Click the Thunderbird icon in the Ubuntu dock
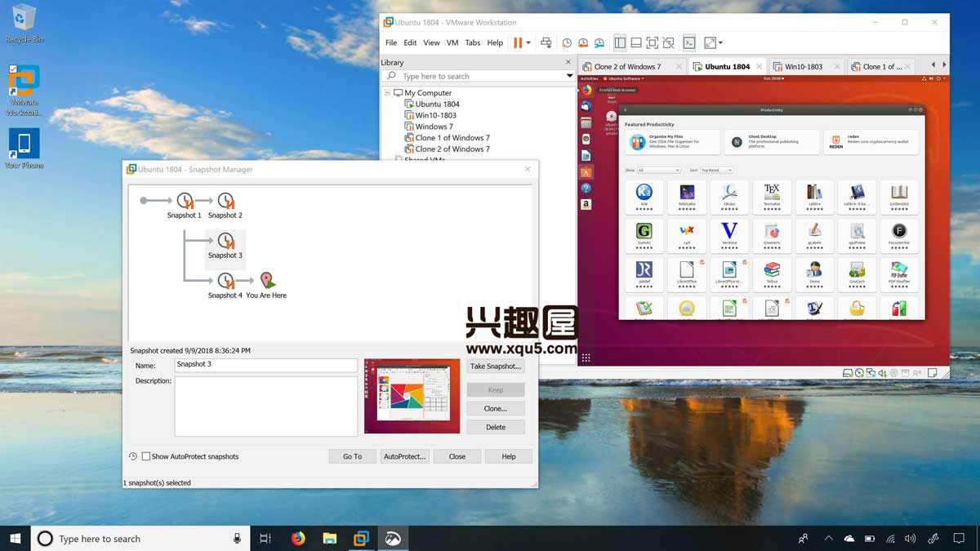 [586, 106]
